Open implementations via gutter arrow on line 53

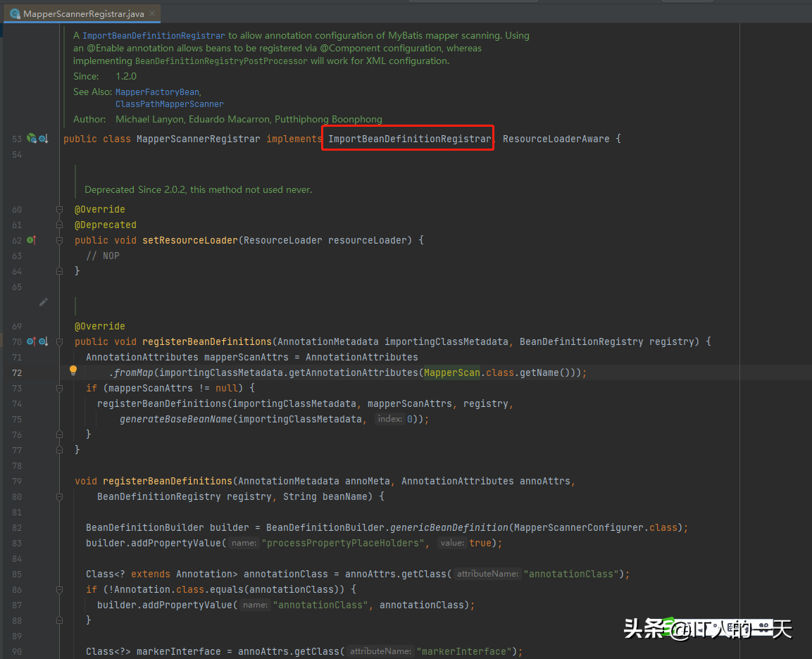pyautogui.click(x=44, y=139)
